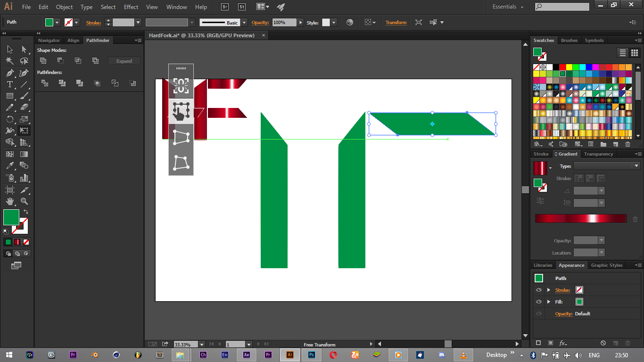This screenshot has width=644, height=362.
Task: Click the Minus Front shape mode
Action: (x=60, y=61)
